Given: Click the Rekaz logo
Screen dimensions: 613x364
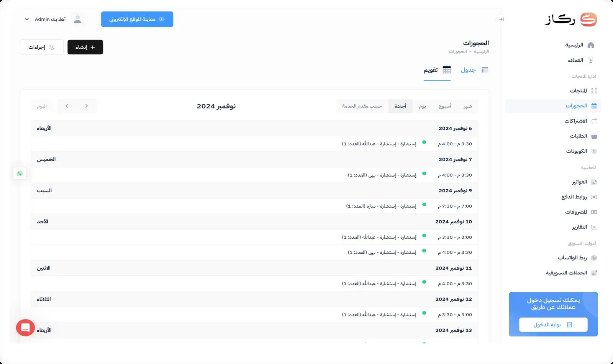Looking at the screenshot, I should click(x=571, y=19).
